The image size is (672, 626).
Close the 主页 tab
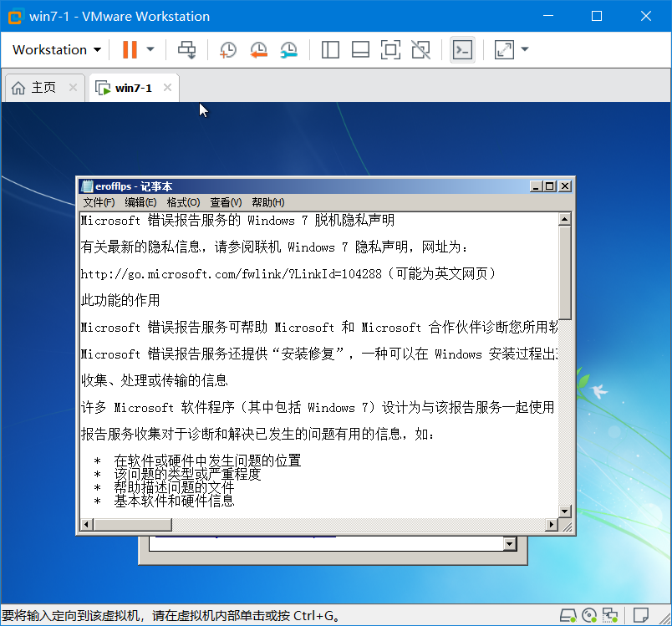pyautogui.click(x=74, y=88)
